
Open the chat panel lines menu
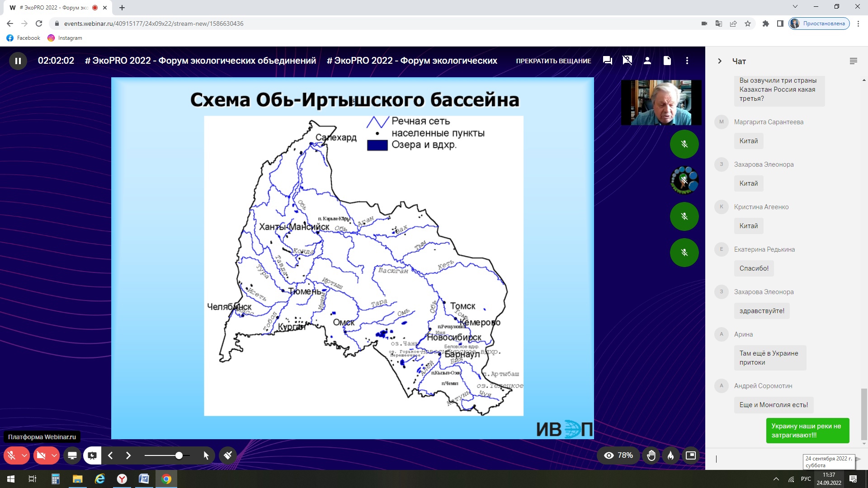853,61
